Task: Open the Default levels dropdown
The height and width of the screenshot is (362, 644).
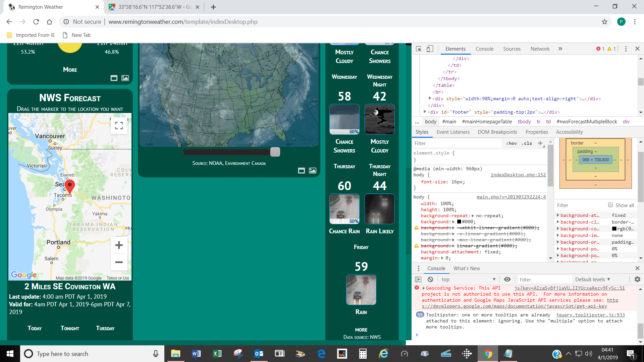Action: (593, 280)
